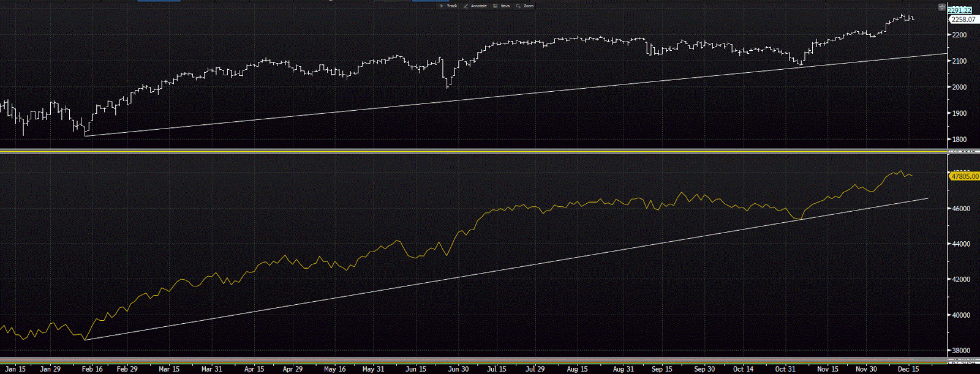
Task: Click the Feb 29 date label
Action: (x=127, y=369)
